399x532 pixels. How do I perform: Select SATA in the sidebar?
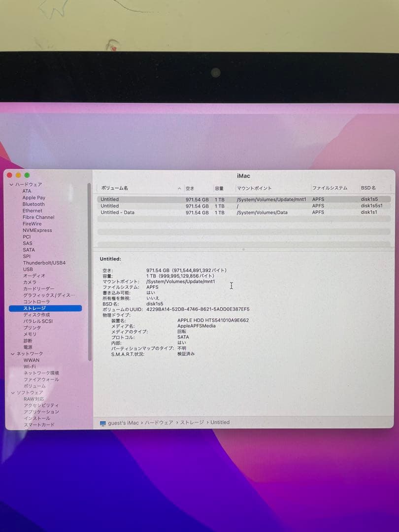[29, 250]
